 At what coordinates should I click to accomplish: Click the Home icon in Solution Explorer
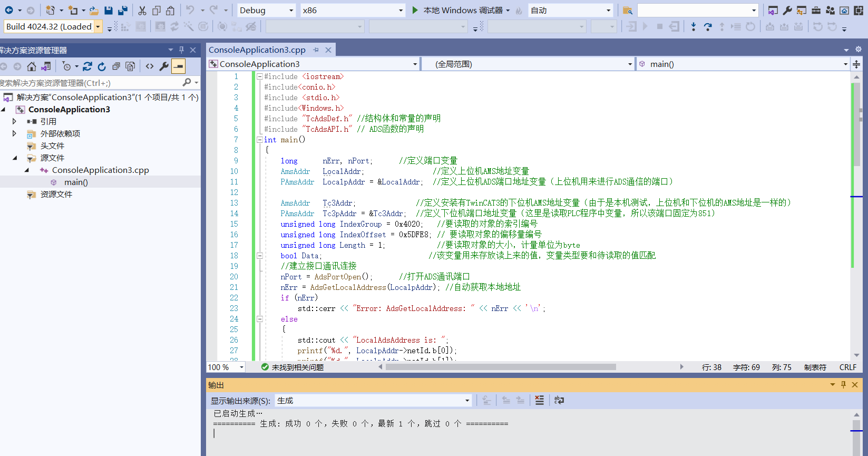pyautogui.click(x=32, y=66)
